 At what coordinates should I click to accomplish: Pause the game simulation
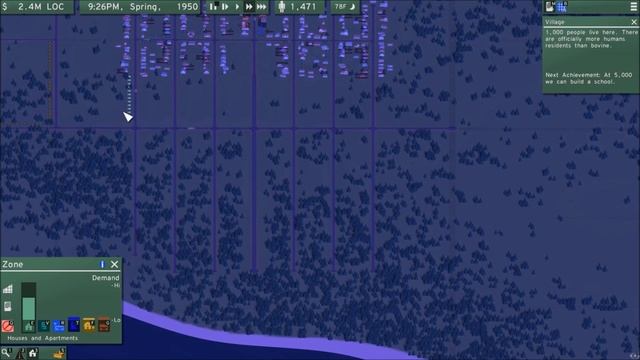(213, 7)
